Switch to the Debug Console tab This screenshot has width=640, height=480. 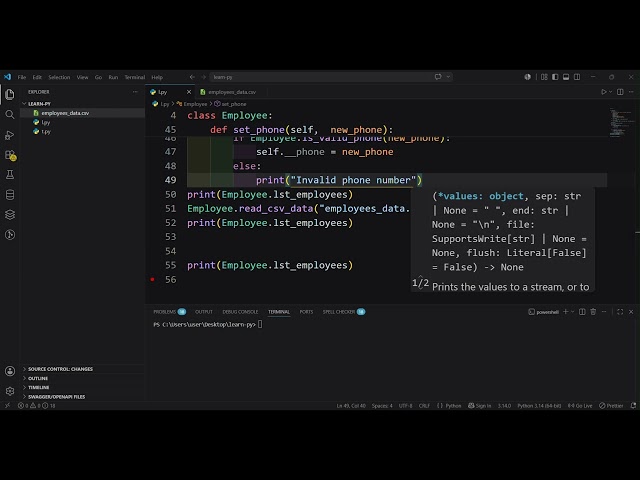240,312
